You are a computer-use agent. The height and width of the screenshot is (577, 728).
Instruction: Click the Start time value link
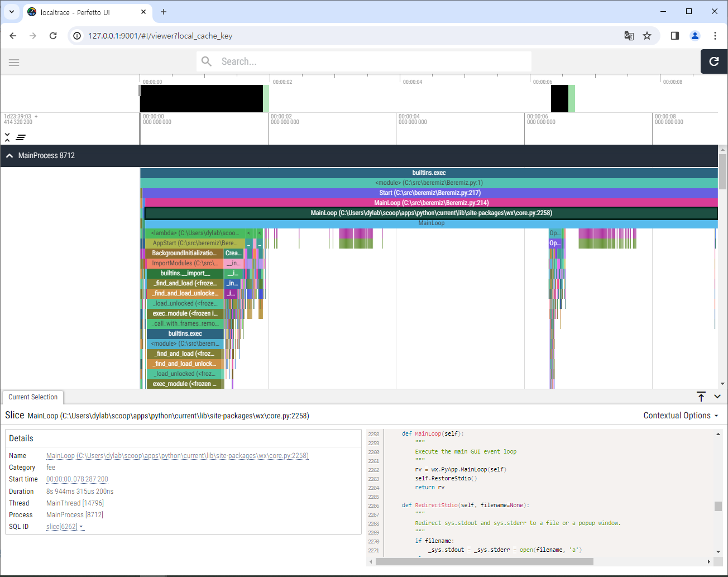[x=77, y=479]
